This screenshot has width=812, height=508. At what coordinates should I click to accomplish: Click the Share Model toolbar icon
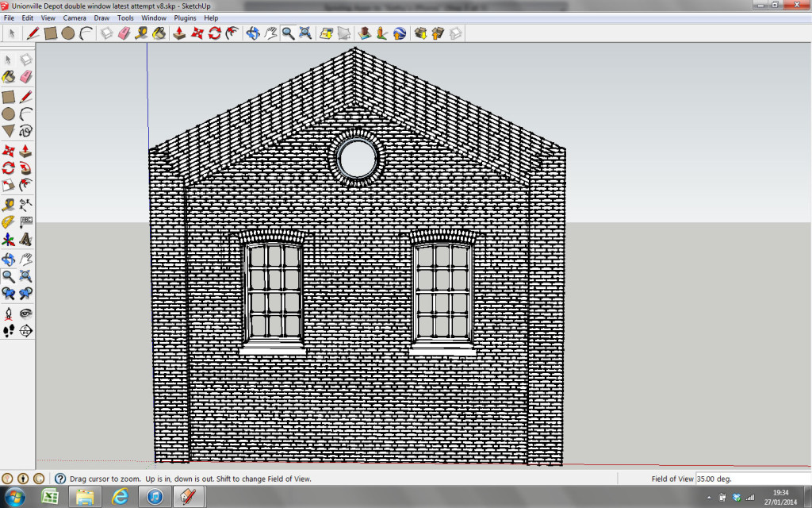[438, 33]
